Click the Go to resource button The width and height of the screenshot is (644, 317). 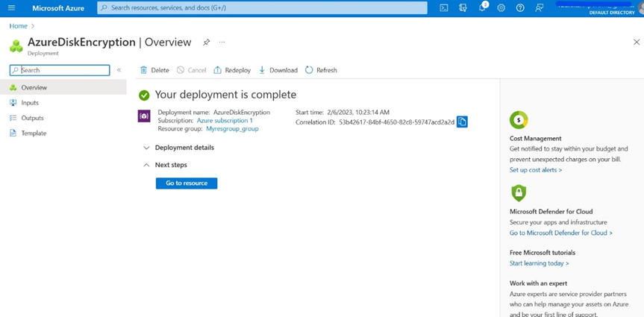[187, 183]
